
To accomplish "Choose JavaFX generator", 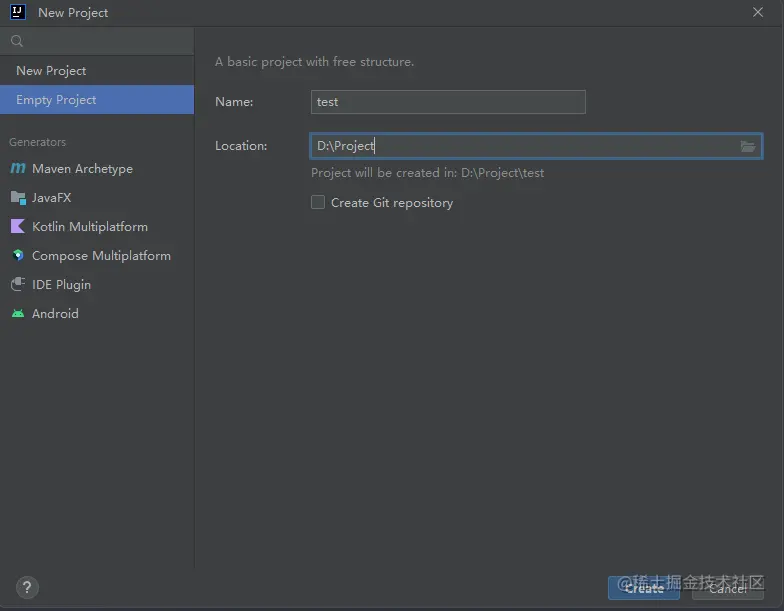I will click(x=97, y=198).
